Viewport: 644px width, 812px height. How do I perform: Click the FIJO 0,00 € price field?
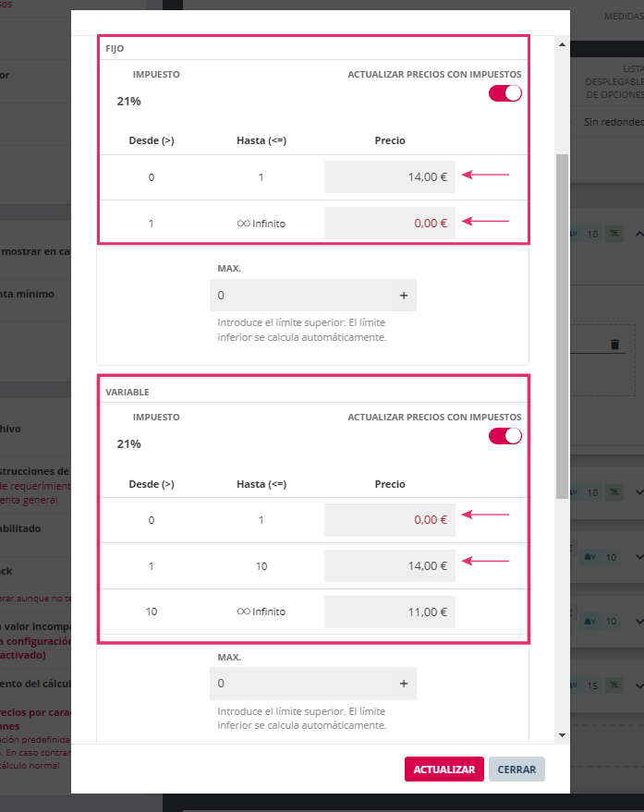click(x=389, y=223)
